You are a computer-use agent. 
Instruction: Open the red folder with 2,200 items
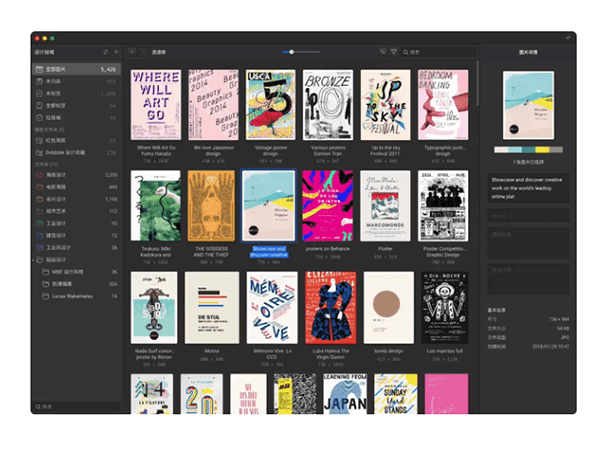point(76,174)
